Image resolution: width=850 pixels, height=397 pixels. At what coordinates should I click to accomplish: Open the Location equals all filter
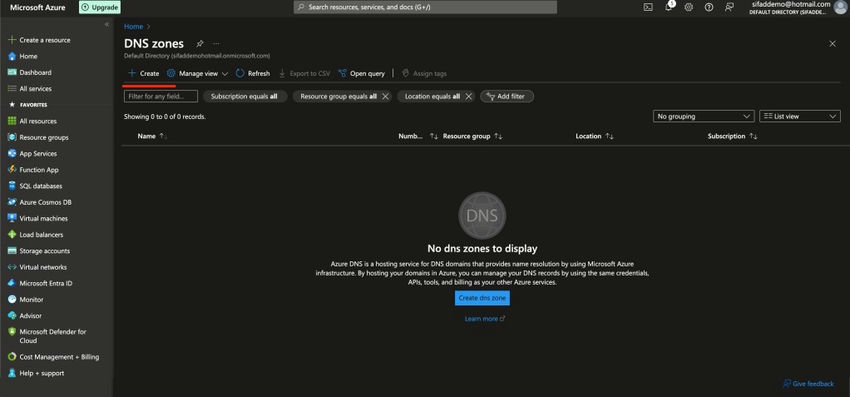pos(432,96)
